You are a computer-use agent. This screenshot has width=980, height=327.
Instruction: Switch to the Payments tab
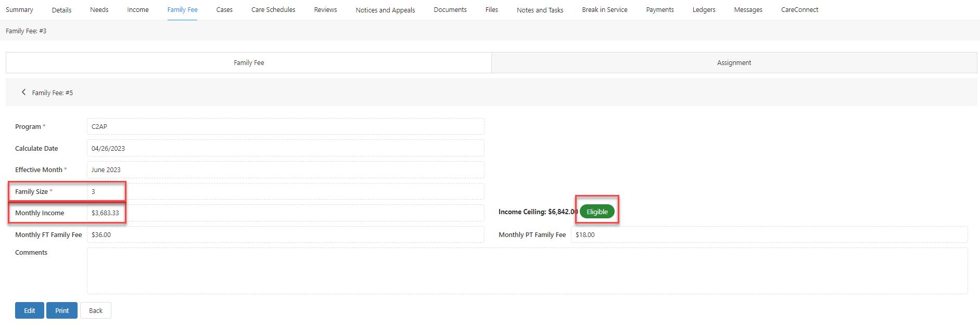[660, 10]
